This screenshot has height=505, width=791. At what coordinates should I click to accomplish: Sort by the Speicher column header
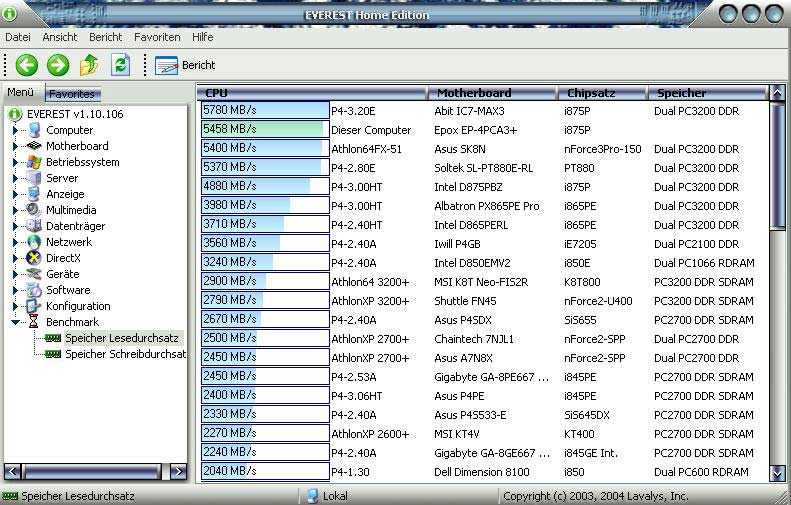707,93
